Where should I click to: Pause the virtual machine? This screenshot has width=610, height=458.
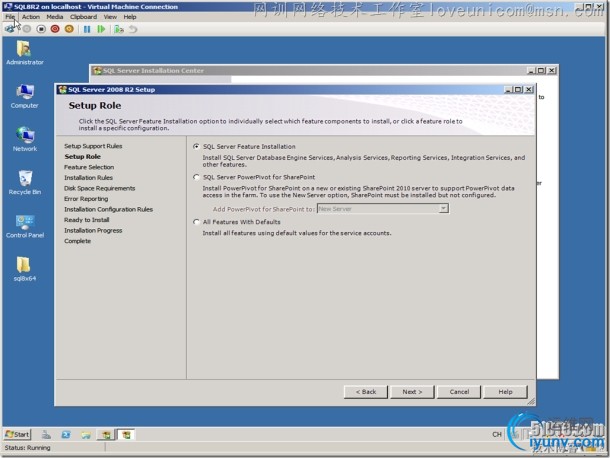pos(87,29)
